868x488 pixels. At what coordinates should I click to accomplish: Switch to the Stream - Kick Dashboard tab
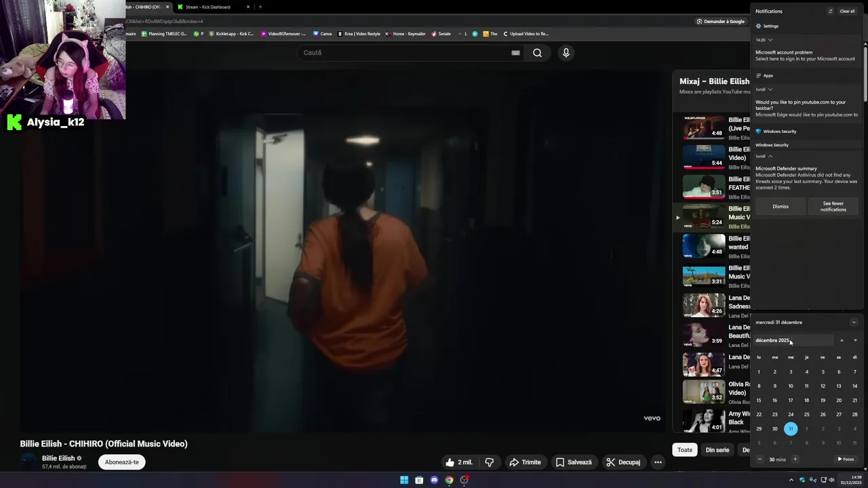tap(207, 7)
